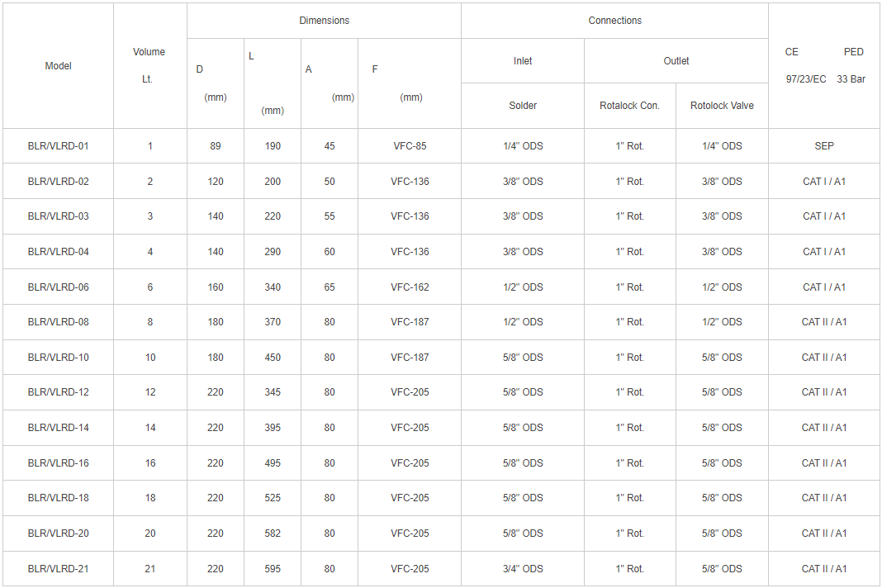
Task: Select the CE PED 97/23/EC header
Action: point(824,66)
